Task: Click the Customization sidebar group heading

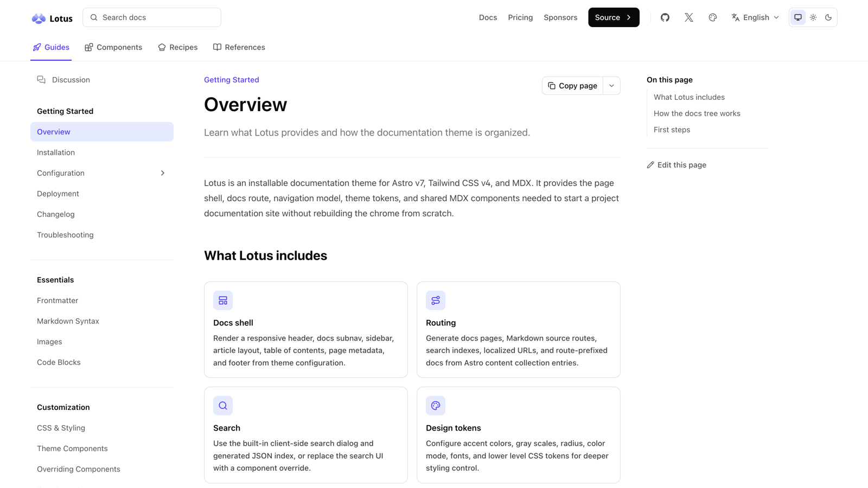Action: coord(63,407)
